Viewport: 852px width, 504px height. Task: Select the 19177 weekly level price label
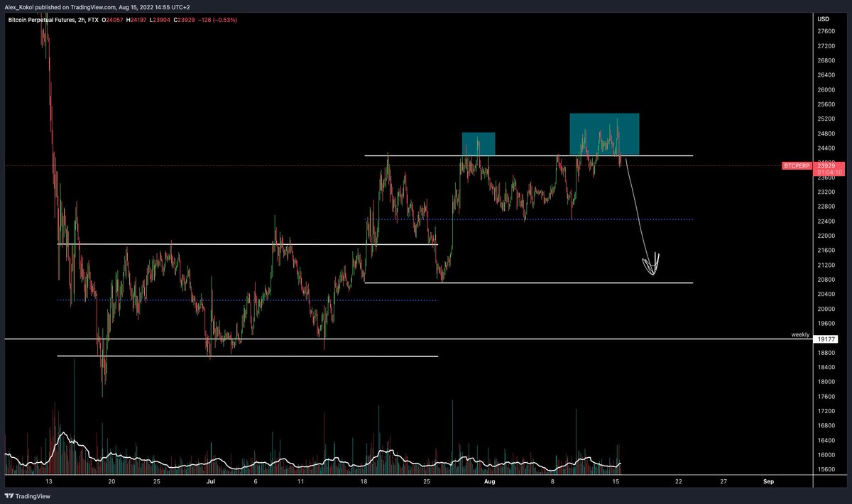pos(827,339)
